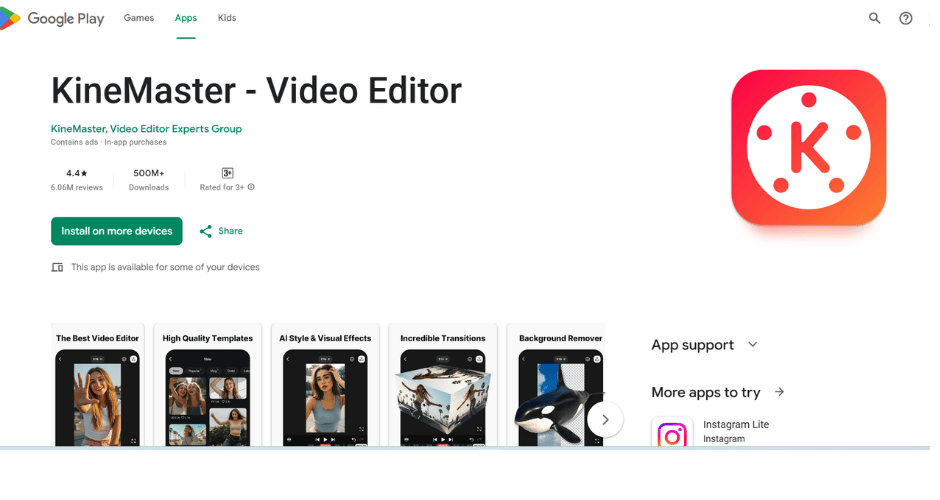Screen dimensions: 940x500
Task: Click the Share button text
Action: 230,231
